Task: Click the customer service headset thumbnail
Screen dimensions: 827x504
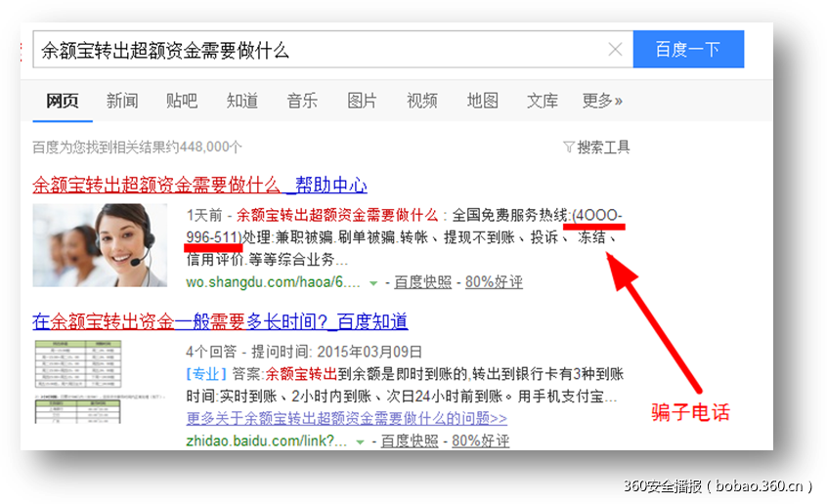Action: 101,245
